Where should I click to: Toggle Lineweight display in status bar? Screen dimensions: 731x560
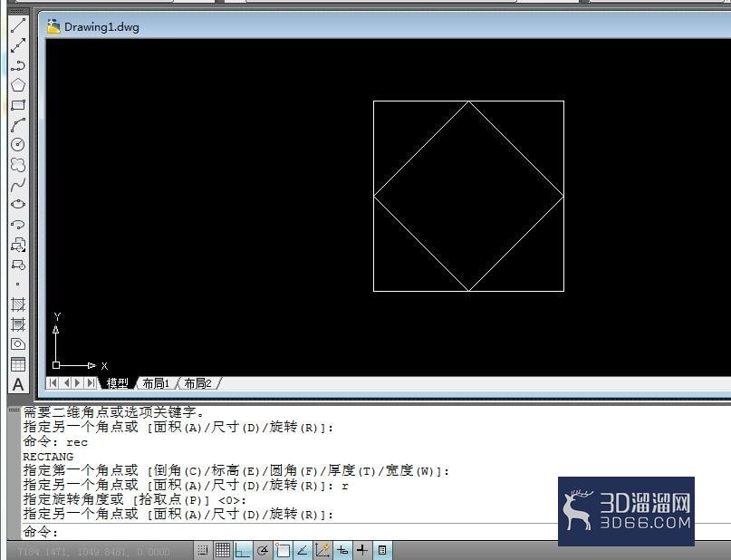tap(362, 550)
